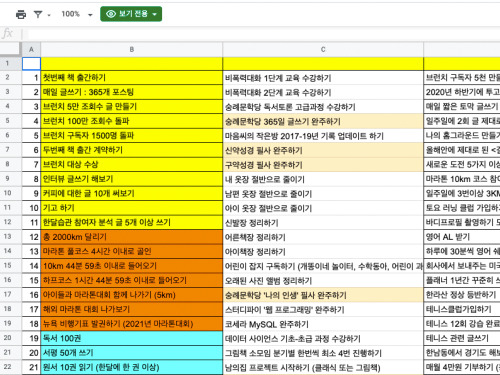Screen dimensions: 500x375
Task: Click selected cell A1
Action: click(31, 64)
